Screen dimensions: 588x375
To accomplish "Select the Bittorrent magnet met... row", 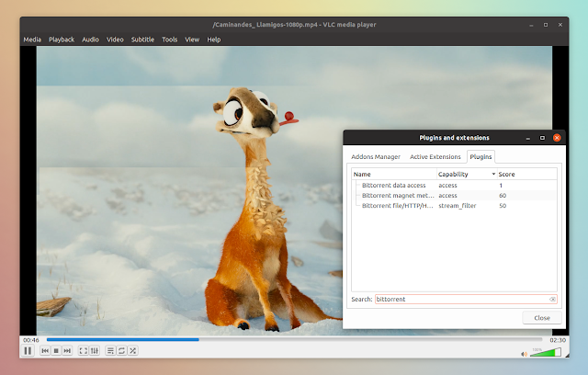I will pos(454,196).
